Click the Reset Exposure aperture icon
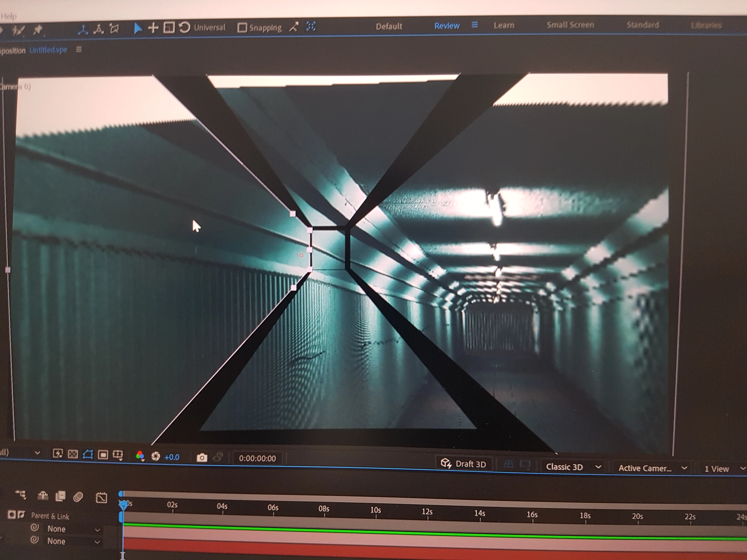This screenshot has width=747, height=560. tap(156, 456)
